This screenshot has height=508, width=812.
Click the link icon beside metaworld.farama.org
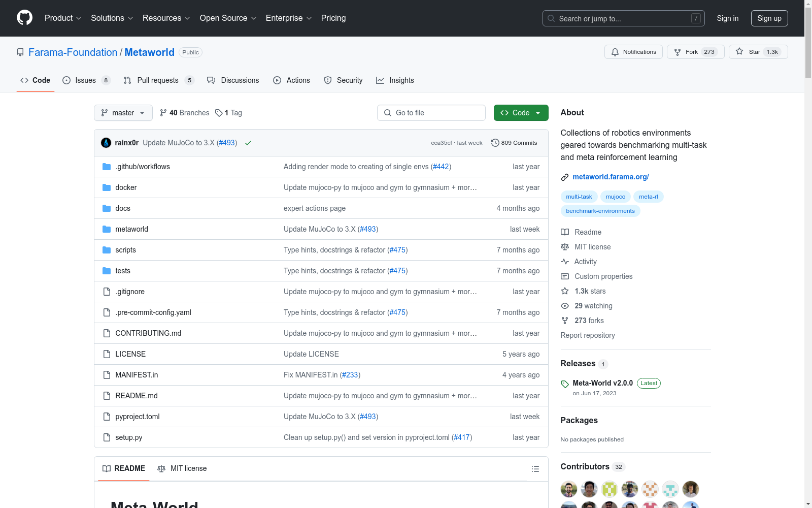click(565, 177)
